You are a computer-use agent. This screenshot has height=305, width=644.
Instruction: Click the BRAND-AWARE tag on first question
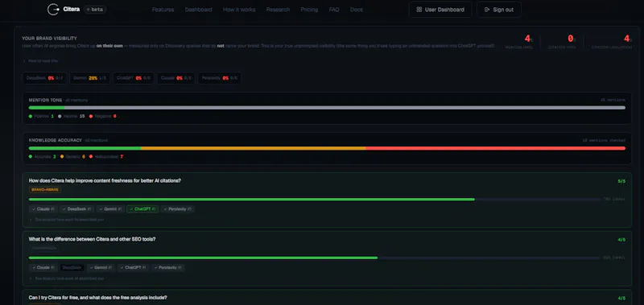(x=45, y=190)
